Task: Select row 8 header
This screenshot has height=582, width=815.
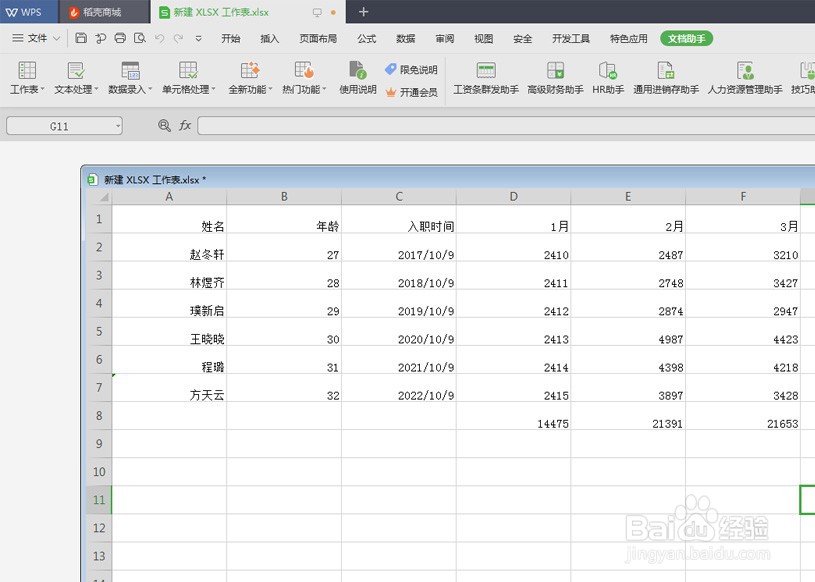Action: 99,415
